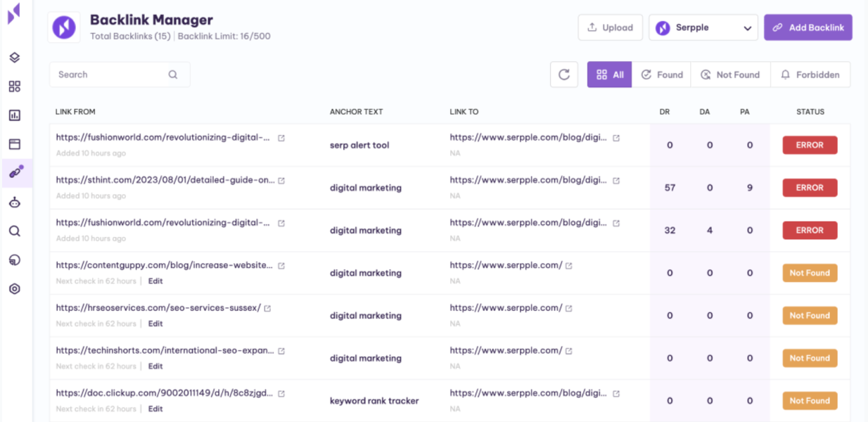Click the Total Backlinks (15) text

(x=130, y=36)
